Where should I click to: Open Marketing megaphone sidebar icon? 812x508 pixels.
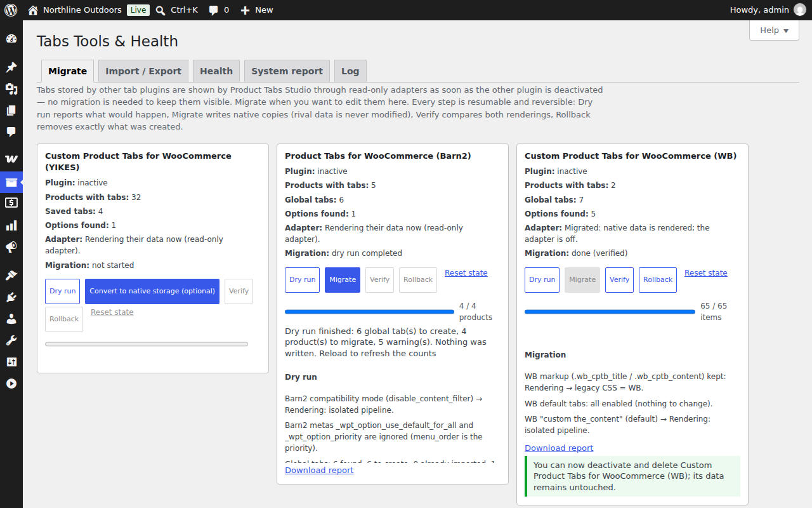point(11,247)
